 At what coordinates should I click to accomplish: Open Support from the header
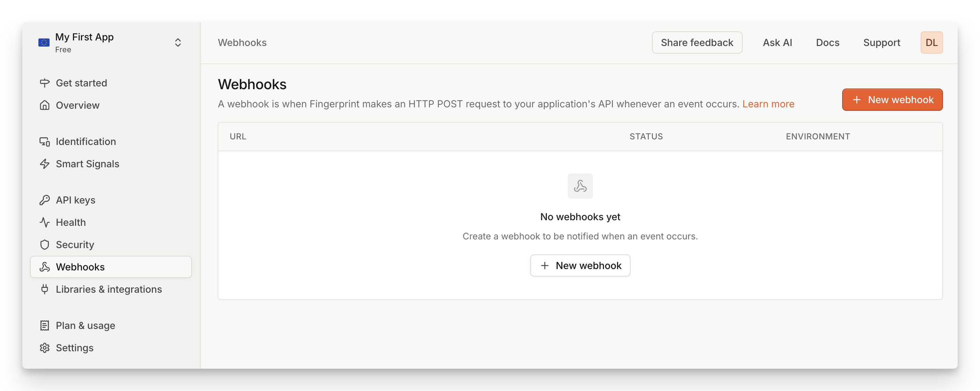[881, 43]
